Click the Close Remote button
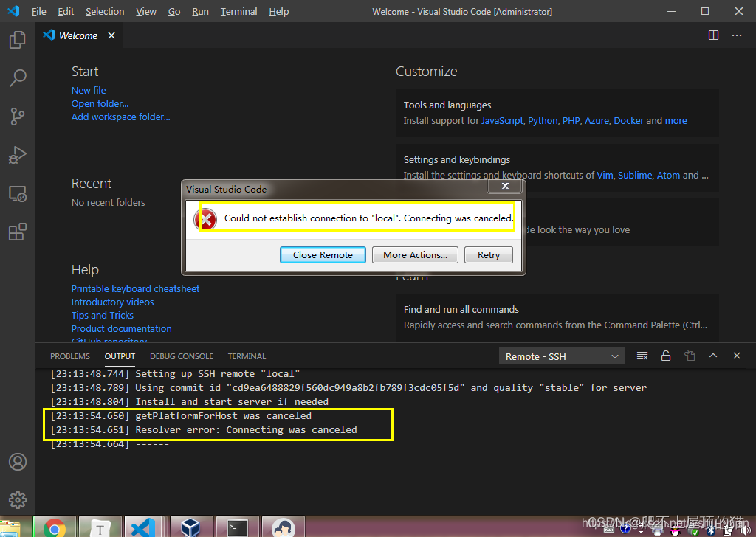The image size is (756, 537). (x=323, y=254)
